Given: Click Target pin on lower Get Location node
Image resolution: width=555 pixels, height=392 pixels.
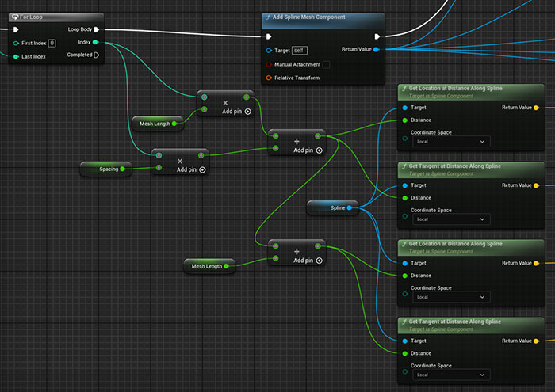Looking at the screenshot, I should [405, 263].
